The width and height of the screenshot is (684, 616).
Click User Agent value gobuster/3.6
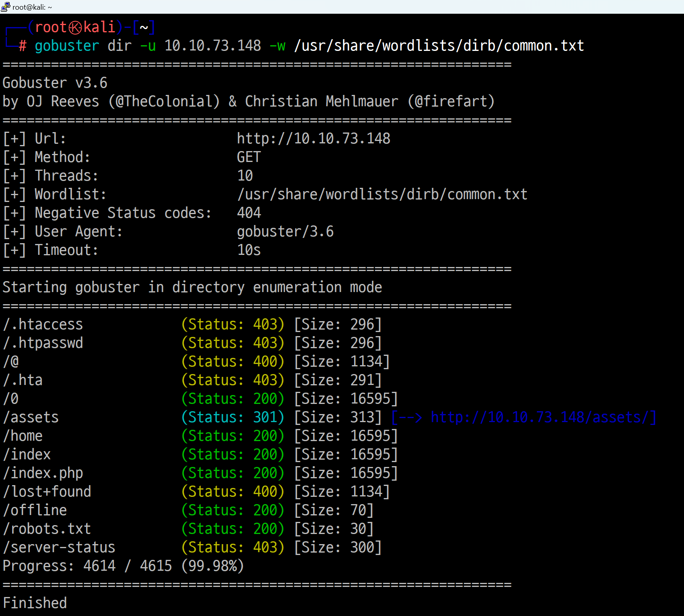(285, 231)
